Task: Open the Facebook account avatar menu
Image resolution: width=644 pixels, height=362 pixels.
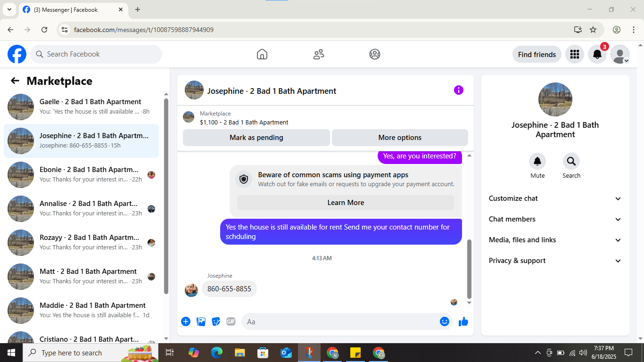Action: pos(620,54)
